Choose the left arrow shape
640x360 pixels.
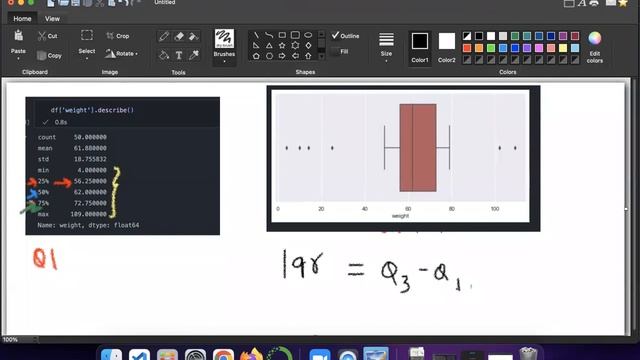click(295, 56)
